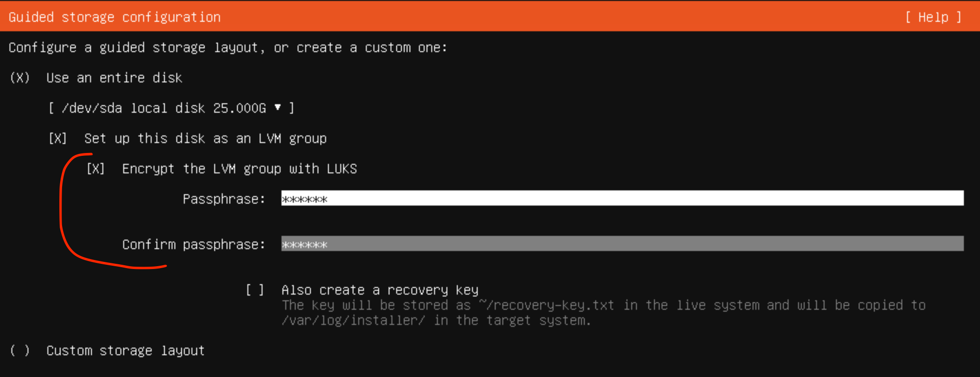This screenshot has height=377, width=980.
Task: Select the "Use an entire disk" radio button
Action: coord(20,78)
